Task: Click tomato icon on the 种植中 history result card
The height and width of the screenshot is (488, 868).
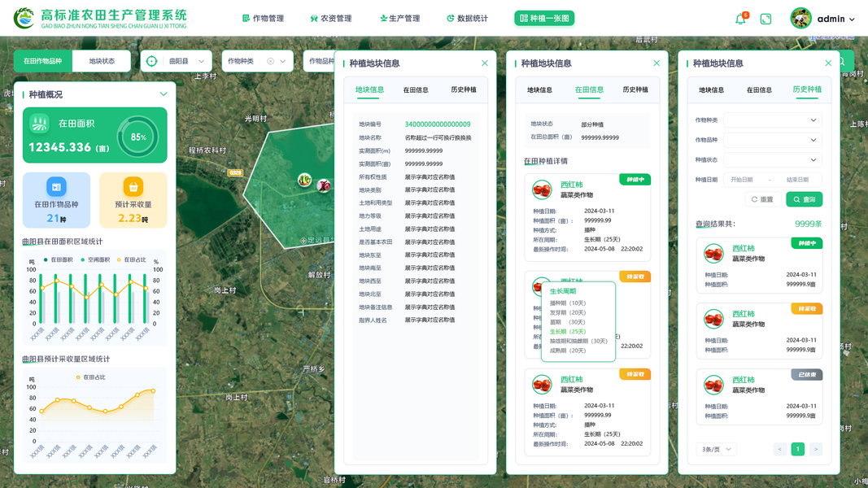Action: pyautogui.click(x=713, y=254)
